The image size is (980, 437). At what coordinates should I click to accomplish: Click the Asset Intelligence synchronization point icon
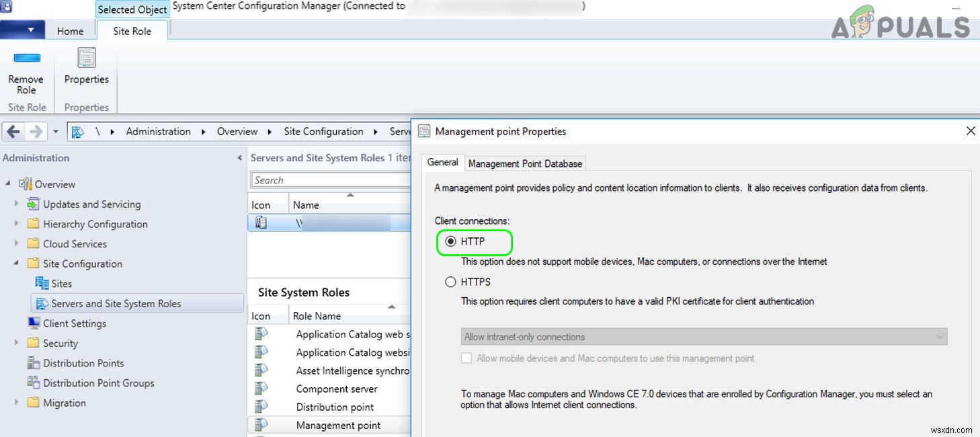261,370
